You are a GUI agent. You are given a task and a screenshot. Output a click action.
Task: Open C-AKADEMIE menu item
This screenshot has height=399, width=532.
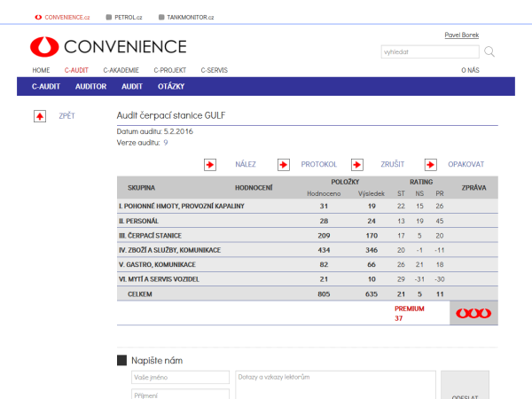coord(121,70)
